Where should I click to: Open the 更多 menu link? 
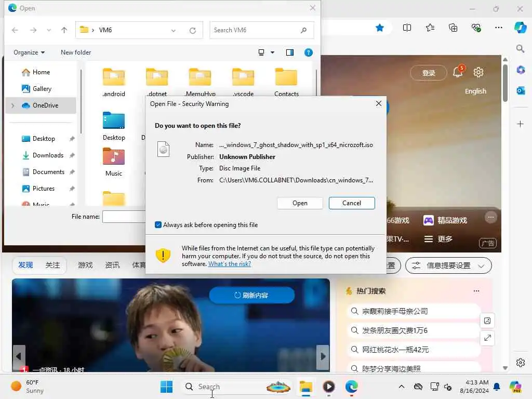point(438,239)
